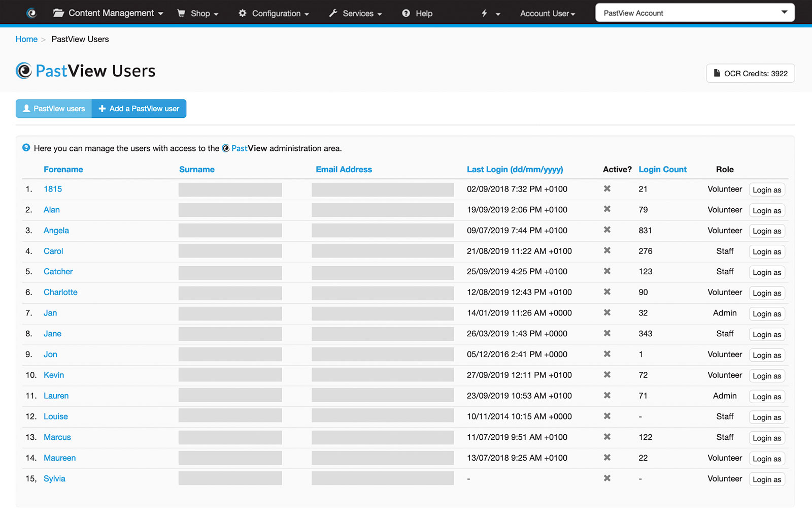Open Sylvia's user record
Viewport: 812px width, 513px height.
click(x=54, y=478)
